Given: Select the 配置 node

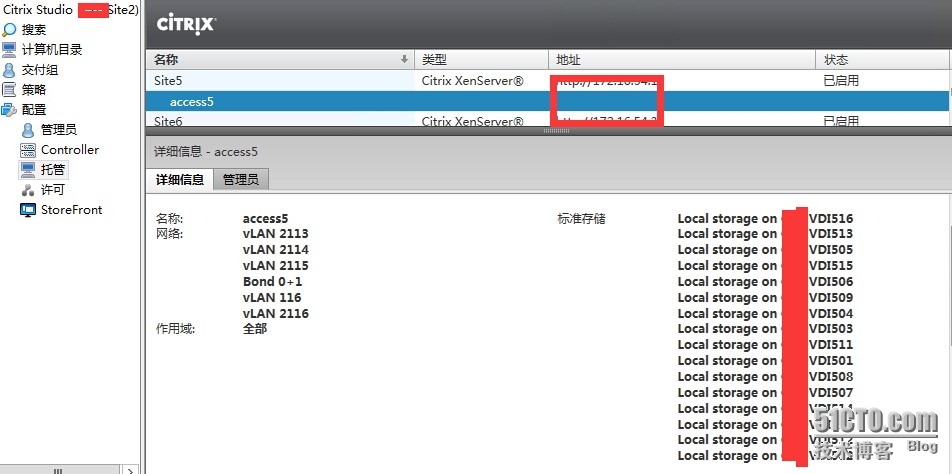Looking at the screenshot, I should (34, 110).
